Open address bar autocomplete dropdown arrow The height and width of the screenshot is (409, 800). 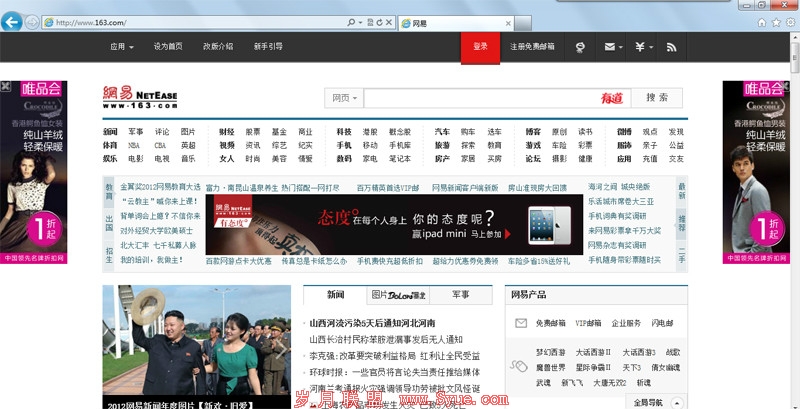click(360, 22)
